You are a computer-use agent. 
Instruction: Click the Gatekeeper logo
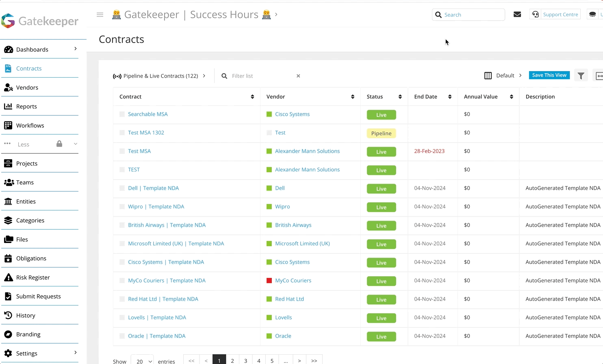(40, 21)
